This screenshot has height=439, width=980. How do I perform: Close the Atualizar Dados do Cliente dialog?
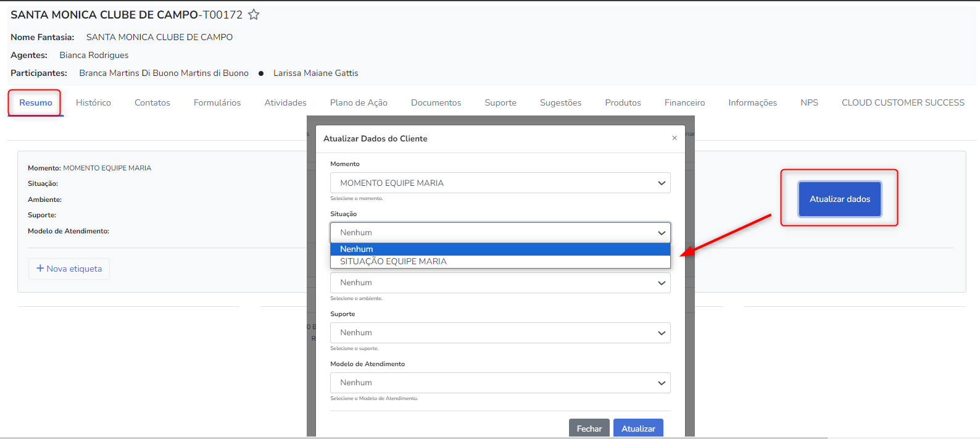pyautogui.click(x=675, y=138)
